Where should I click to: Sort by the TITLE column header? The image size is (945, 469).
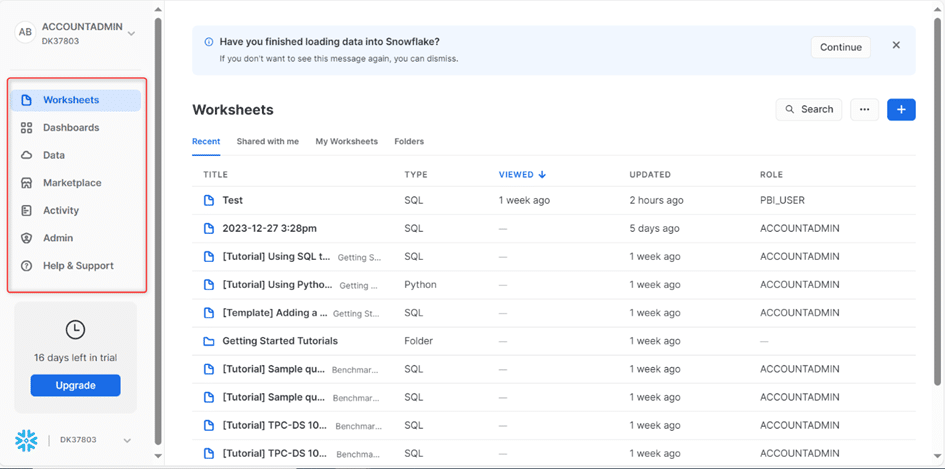point(215,175)
